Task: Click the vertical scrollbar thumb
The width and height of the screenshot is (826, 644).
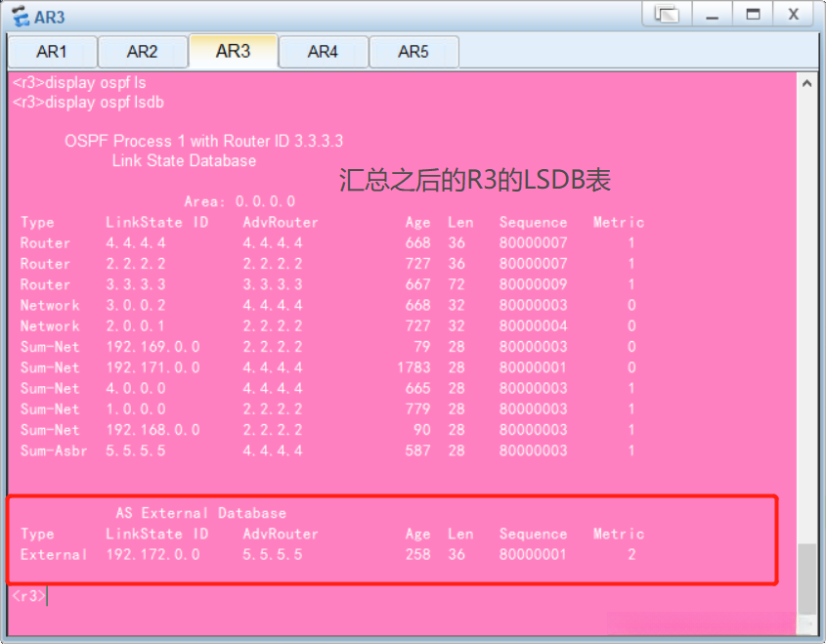Action: tap(806, 579)
